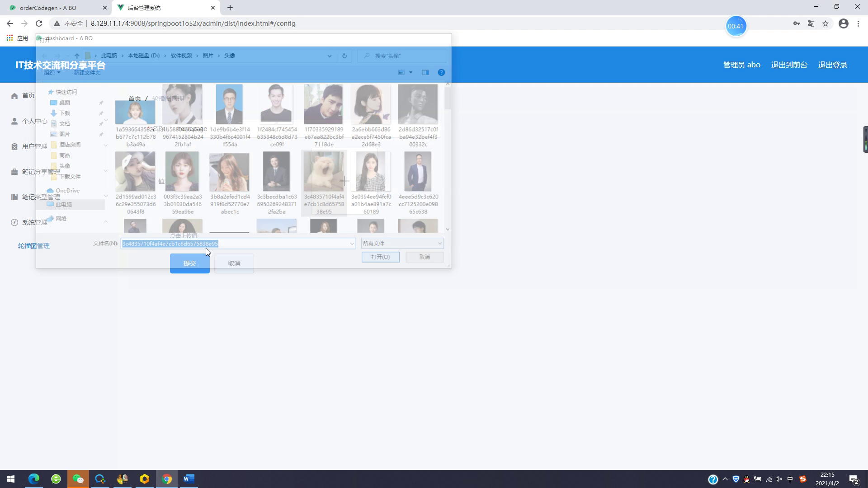Show hidden system tray icons
Viewport: 868px width, 488px height.
coord(725,479)
